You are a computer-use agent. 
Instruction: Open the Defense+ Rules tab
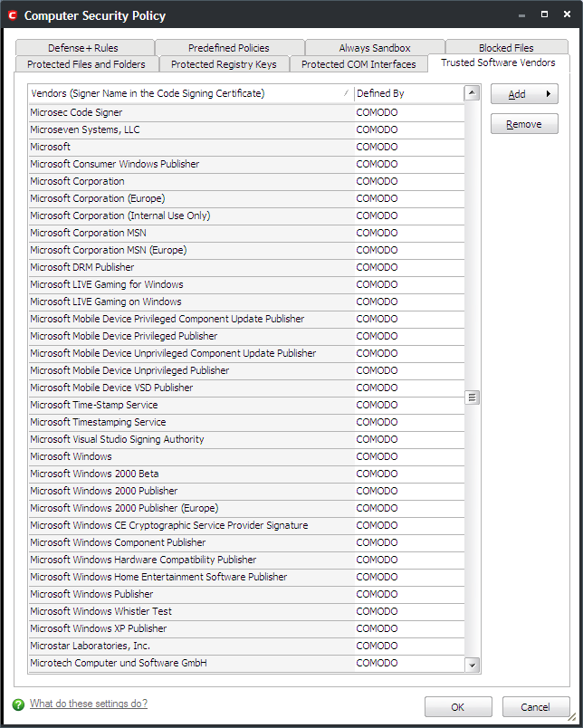(x=85, y=48)
